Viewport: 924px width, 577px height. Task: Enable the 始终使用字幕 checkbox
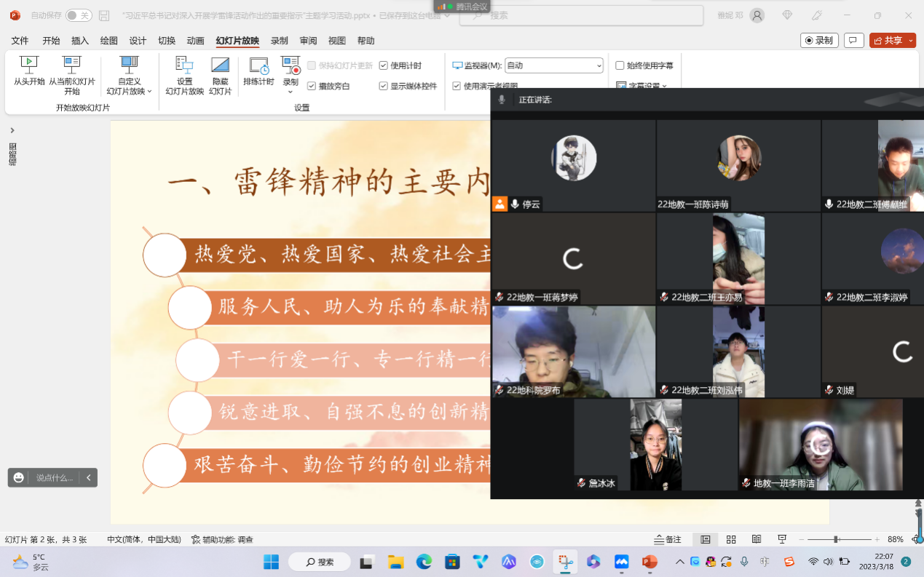[620, 65]
